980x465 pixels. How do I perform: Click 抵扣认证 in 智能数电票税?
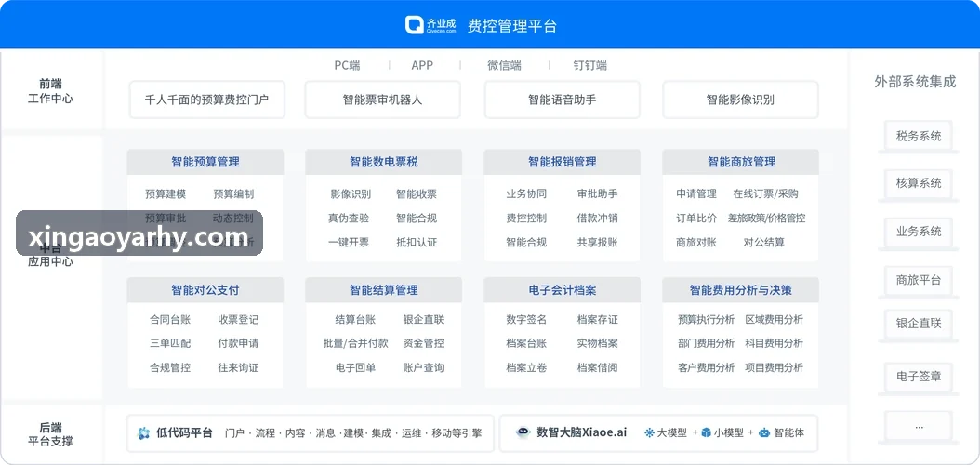pyautogui.click(x=417, y=243)
